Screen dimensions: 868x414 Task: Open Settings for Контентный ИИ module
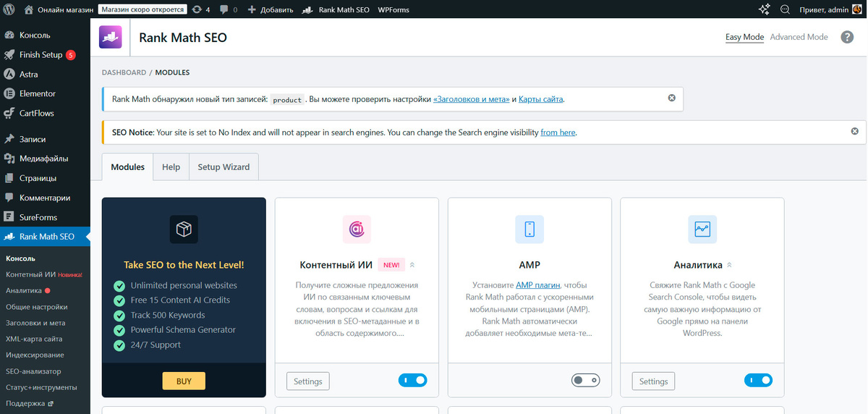click(x=308, y=381)
